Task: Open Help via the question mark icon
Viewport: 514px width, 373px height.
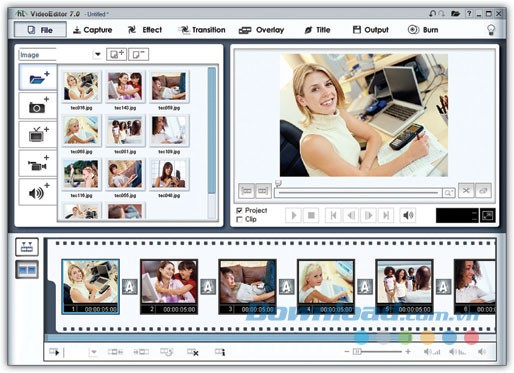Action: pos(469,14)
